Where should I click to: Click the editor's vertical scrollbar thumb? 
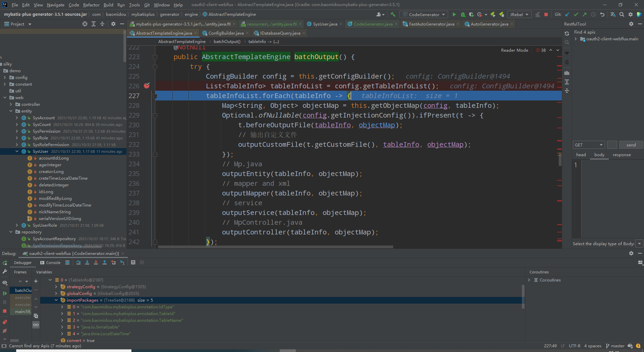[x=560, y=160]
